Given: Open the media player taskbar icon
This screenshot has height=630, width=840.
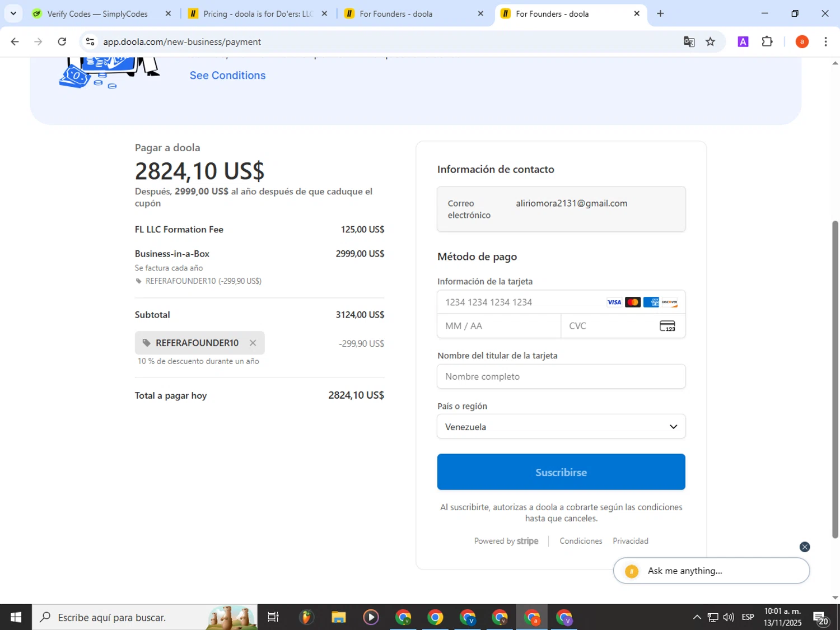Looking at the screenshot, I should 371,617.
